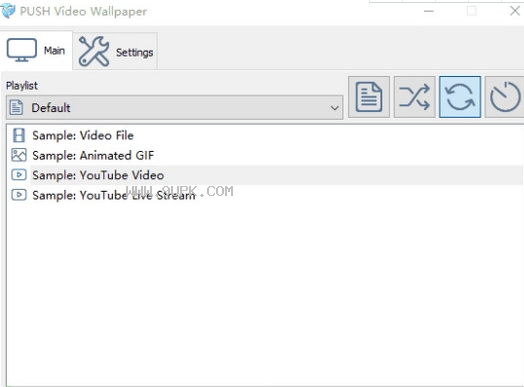Switch to the Main tab
524x387 pixels.
click(x=36, y=50)
